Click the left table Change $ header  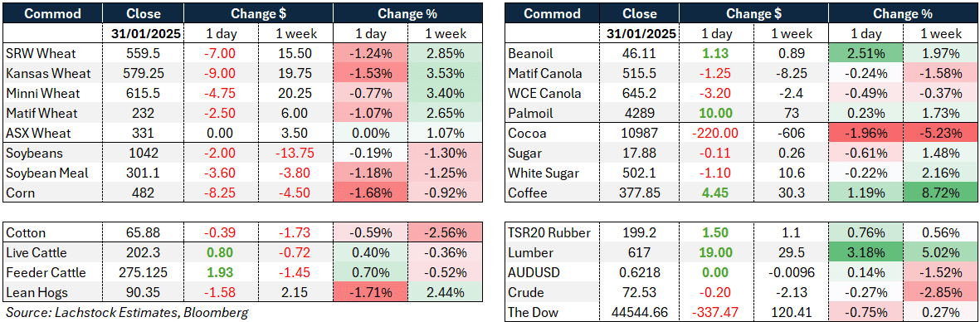[258, 14]
